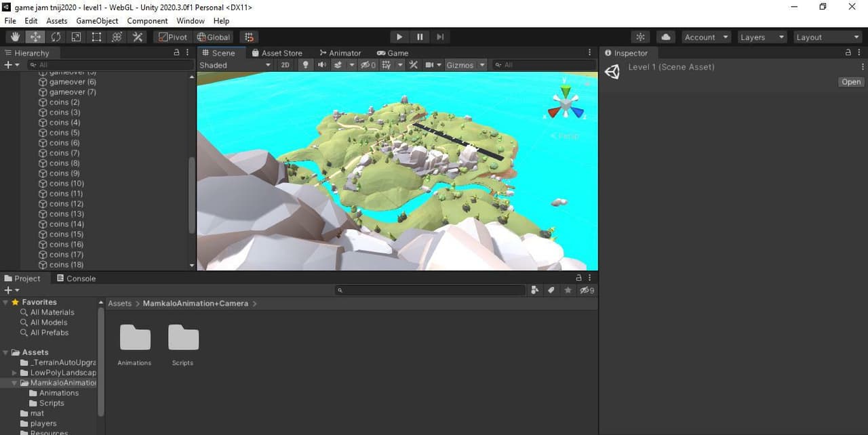Select the Rect transform tool

(97, 37)
